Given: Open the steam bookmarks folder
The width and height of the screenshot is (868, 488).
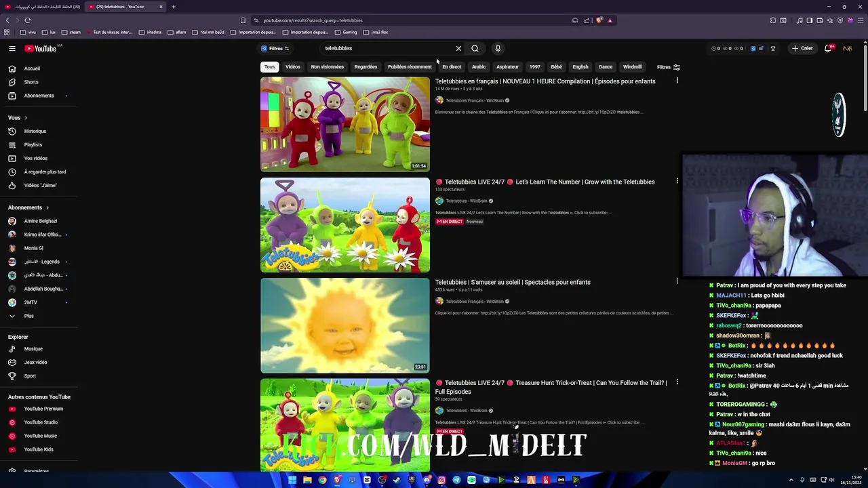Looking at the screenshot, I should [x=71, y=32].
